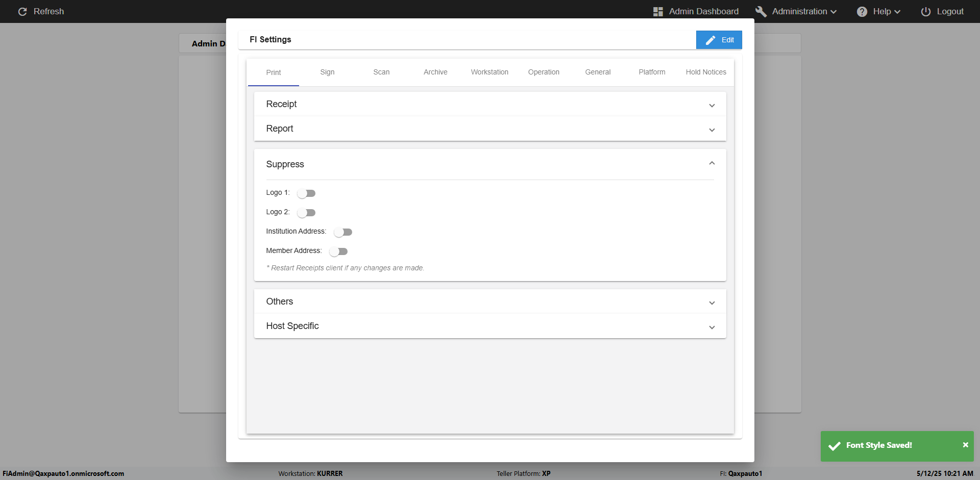Dismiss the Font Style Saved notification

(965, 445)
